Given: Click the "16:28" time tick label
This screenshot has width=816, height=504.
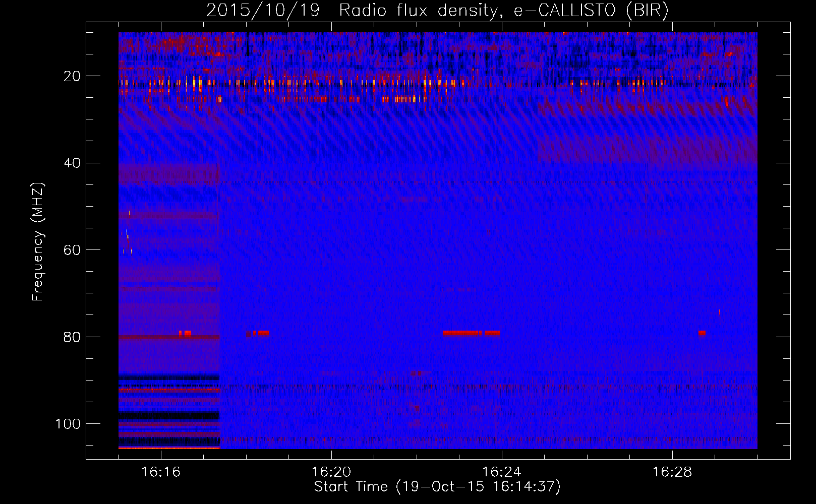Looking at the screenshot, I should (672, 472).
